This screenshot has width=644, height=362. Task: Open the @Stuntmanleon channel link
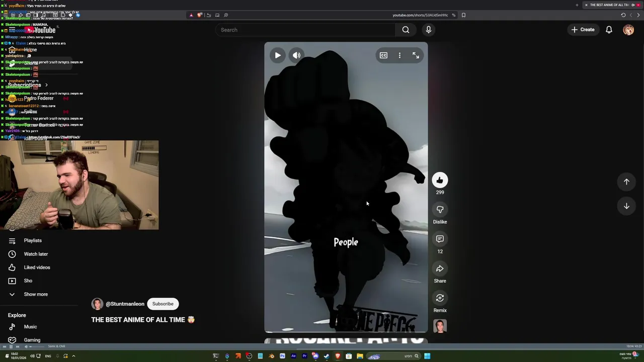point(125,304)
